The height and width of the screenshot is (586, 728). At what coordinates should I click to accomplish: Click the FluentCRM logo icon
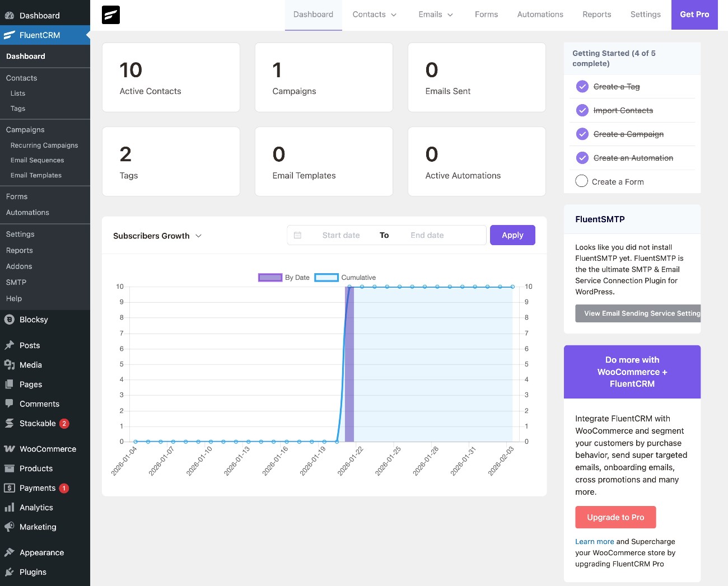tap(111, 15)
